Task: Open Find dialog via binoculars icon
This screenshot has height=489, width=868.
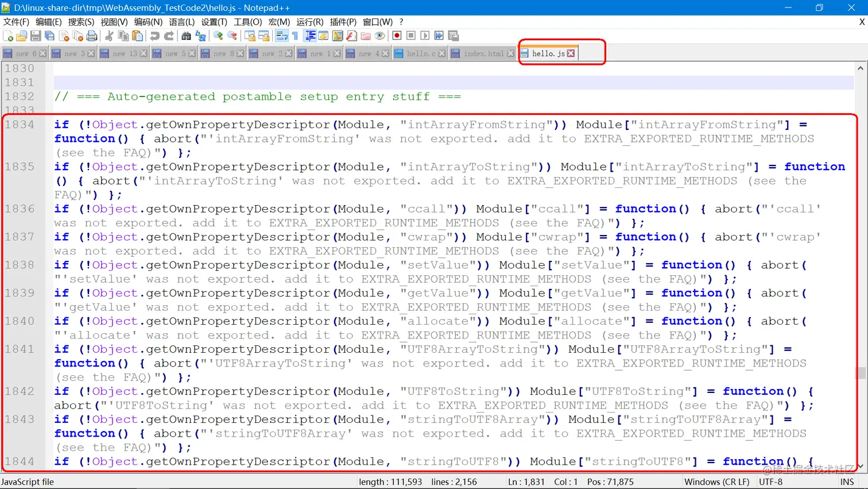Action: 186,36
